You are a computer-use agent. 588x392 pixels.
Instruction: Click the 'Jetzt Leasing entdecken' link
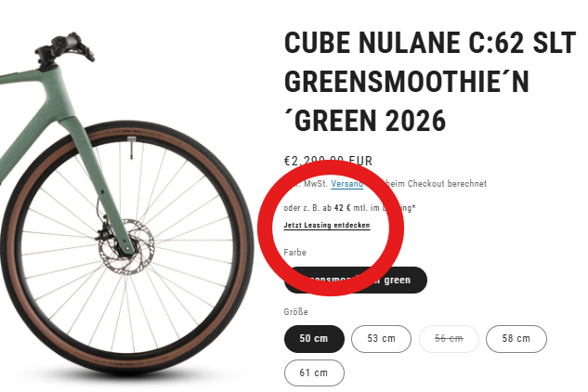[x=327, y=226]
